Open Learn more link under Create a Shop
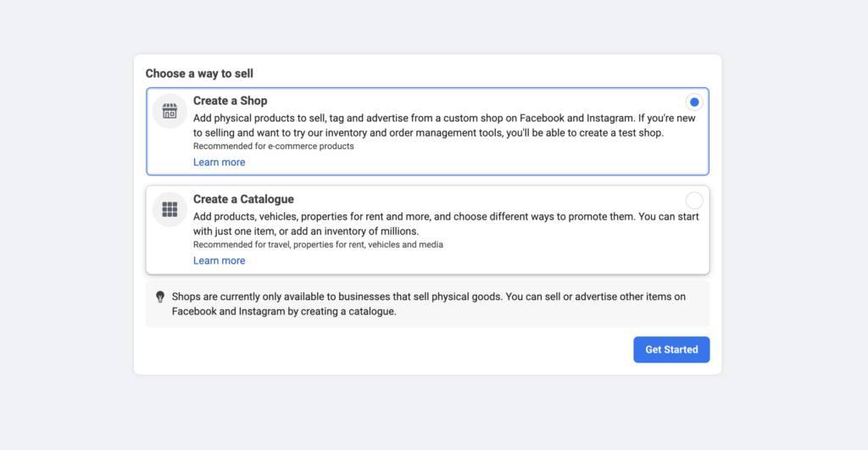Screen dimensions: 868x450 [220, 162]
